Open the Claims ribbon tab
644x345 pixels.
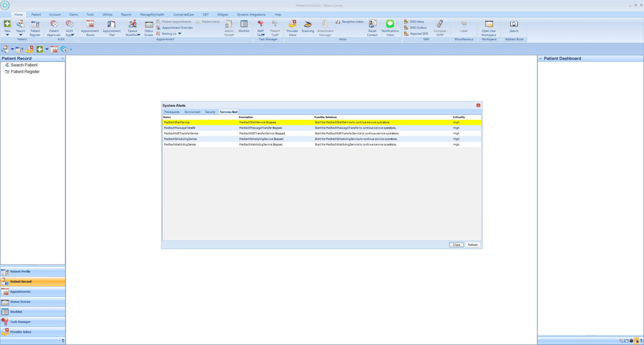[x=73, y=14]
